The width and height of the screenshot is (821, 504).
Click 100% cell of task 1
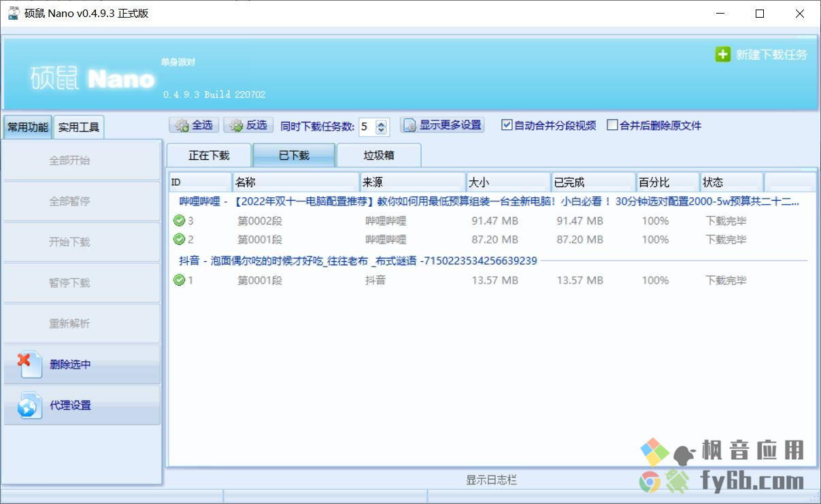tap(655, 280)
